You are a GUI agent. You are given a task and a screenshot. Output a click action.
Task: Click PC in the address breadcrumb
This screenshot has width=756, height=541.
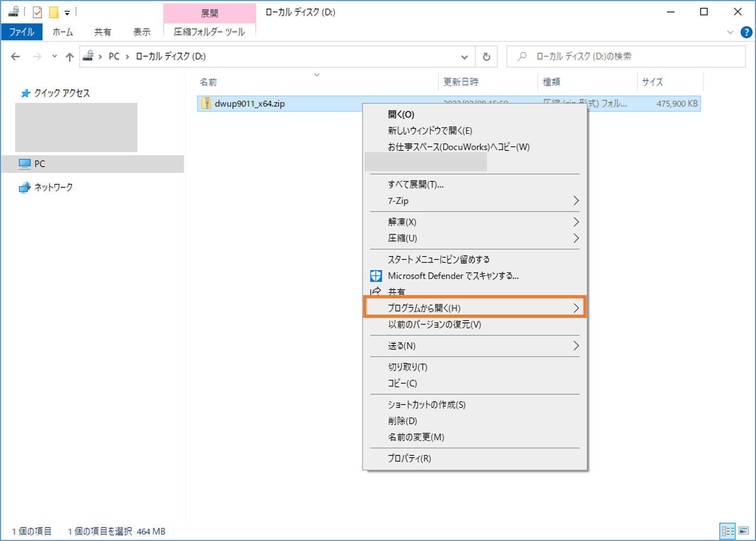click(114, 56)
